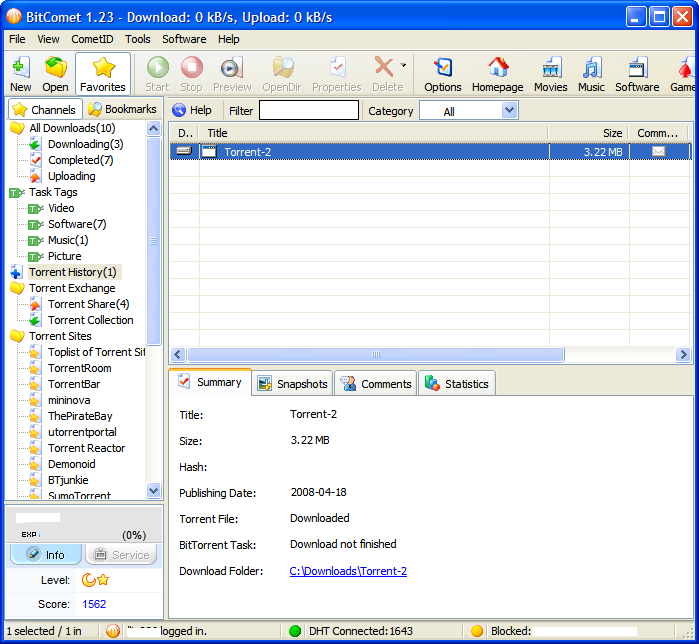Image resolution: width=699 pixels, height=644 pixels.
Task: Switch to the Snapshots tab
Action: pos(292,384)
